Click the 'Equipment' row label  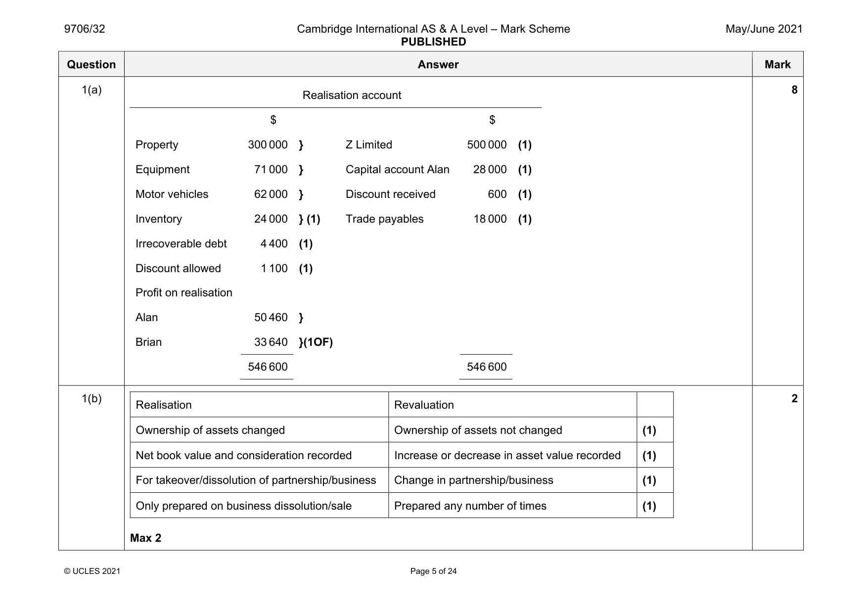[162, 170]
